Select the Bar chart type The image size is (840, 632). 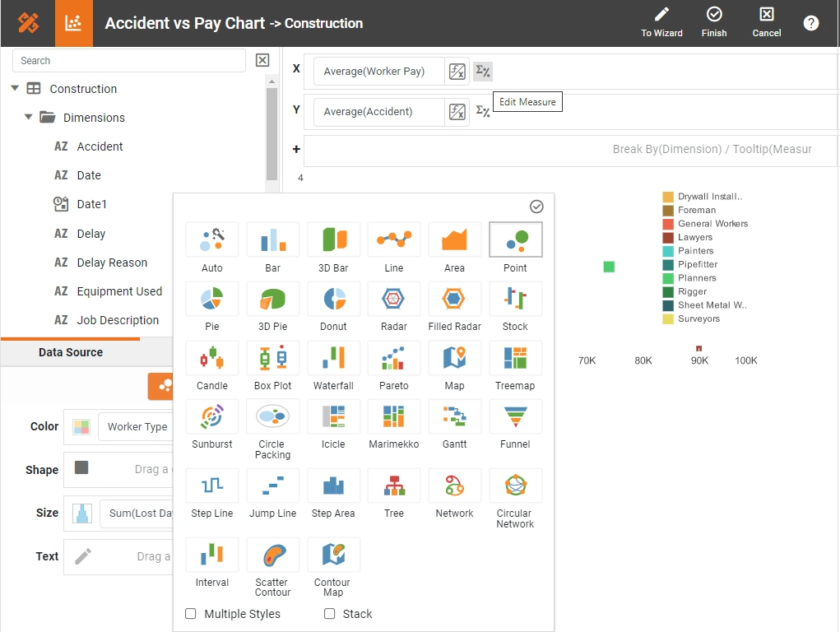click(x=272, y=239)
